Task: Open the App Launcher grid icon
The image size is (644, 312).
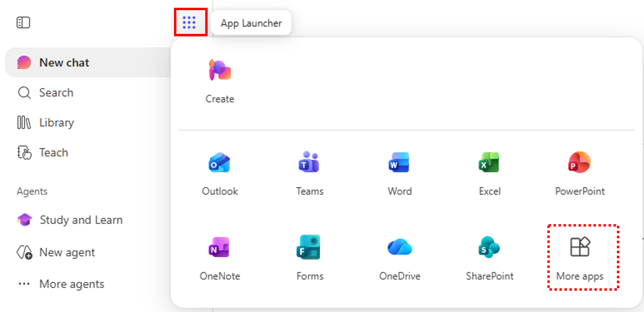Action: [x=189, y=23]
